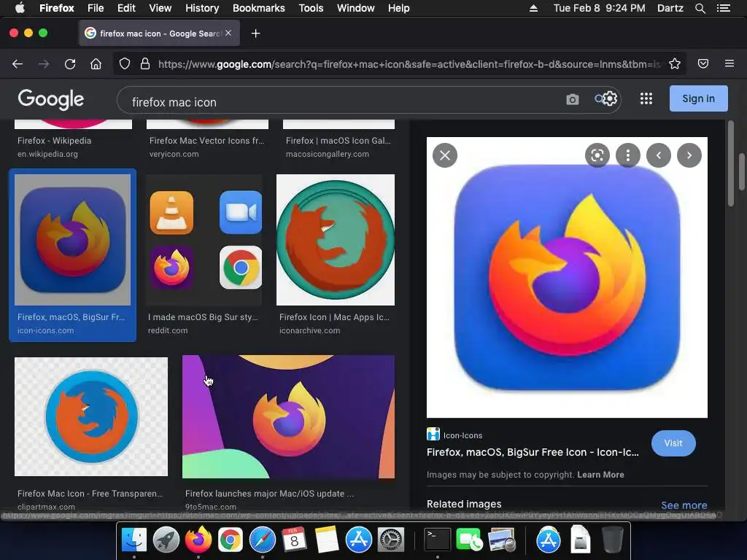Search inside image with Lens icon
This screenshot has height=560, width=747.
point(597,155)
